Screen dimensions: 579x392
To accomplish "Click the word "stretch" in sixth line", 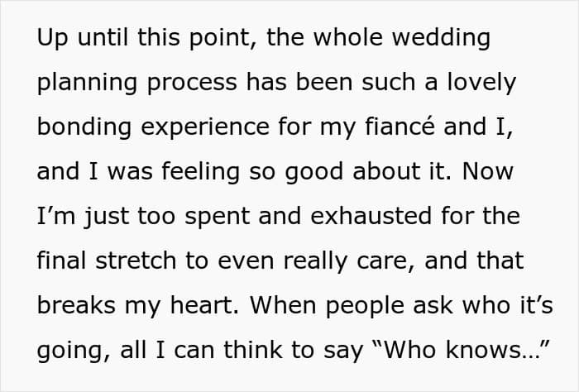I will pos(136,261).
